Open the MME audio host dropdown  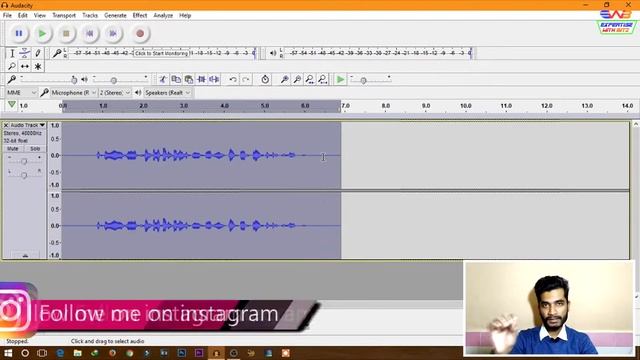(x=21, y=93)
